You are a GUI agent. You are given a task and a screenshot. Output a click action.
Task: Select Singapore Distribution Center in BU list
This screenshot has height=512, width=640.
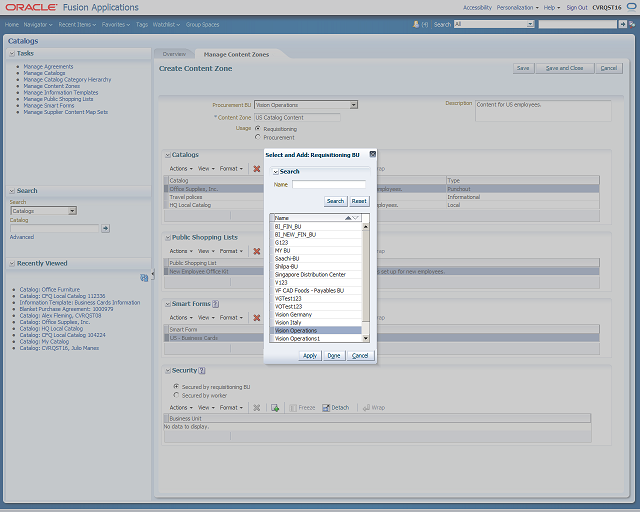tap(316, 274)
